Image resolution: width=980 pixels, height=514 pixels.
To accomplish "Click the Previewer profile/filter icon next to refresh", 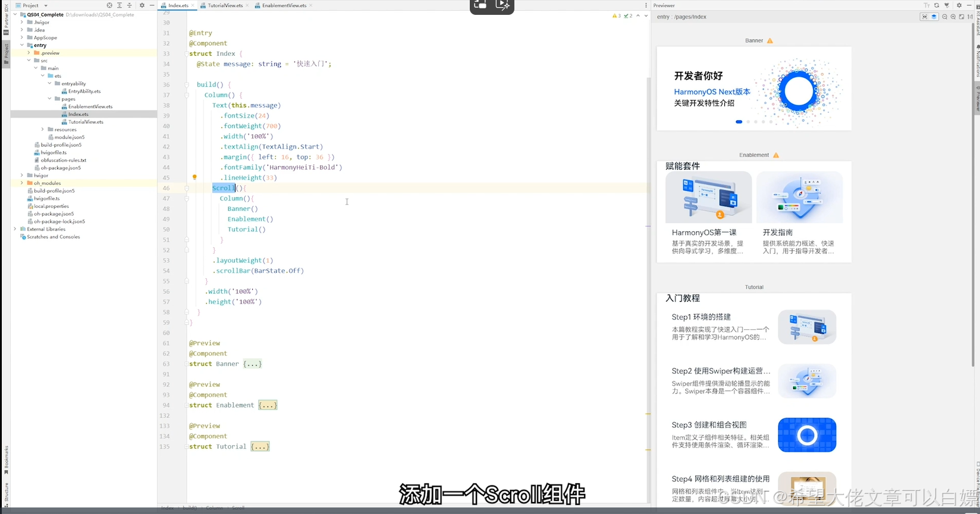I will point(947,5).
